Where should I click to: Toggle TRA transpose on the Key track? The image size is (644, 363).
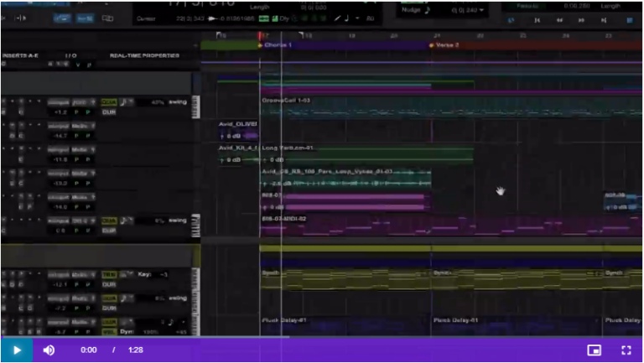coord(109,274)
